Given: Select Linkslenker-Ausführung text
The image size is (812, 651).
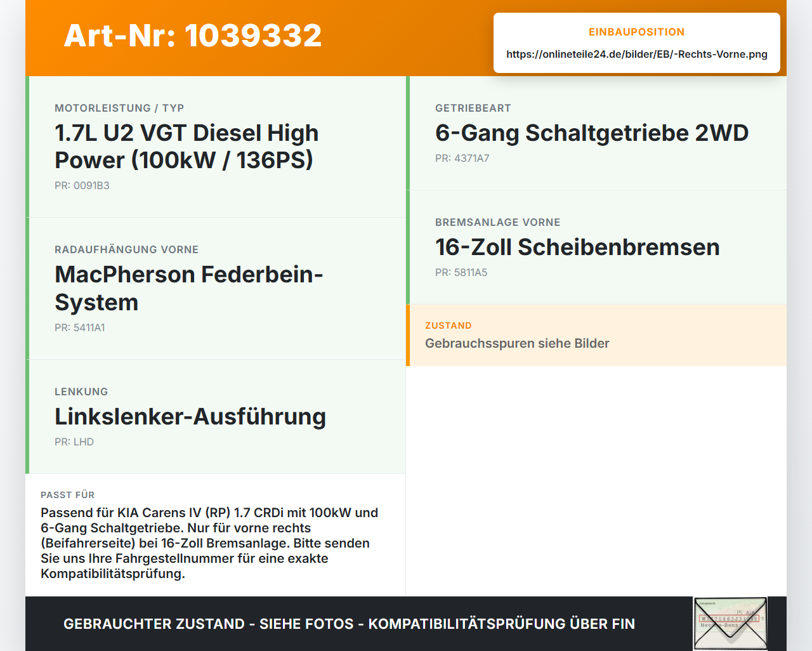Looking at the screenshot, I should pos(190,417).
